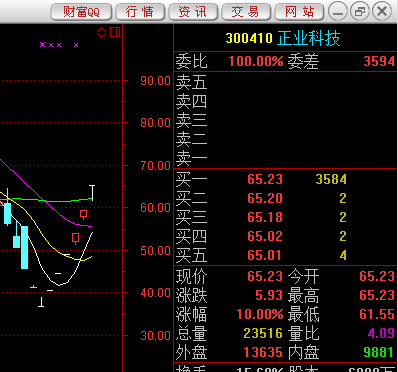Open the 财富QQ button
Image resolution: width=398 pixels, height=372 pixels.
click(81, 12)
